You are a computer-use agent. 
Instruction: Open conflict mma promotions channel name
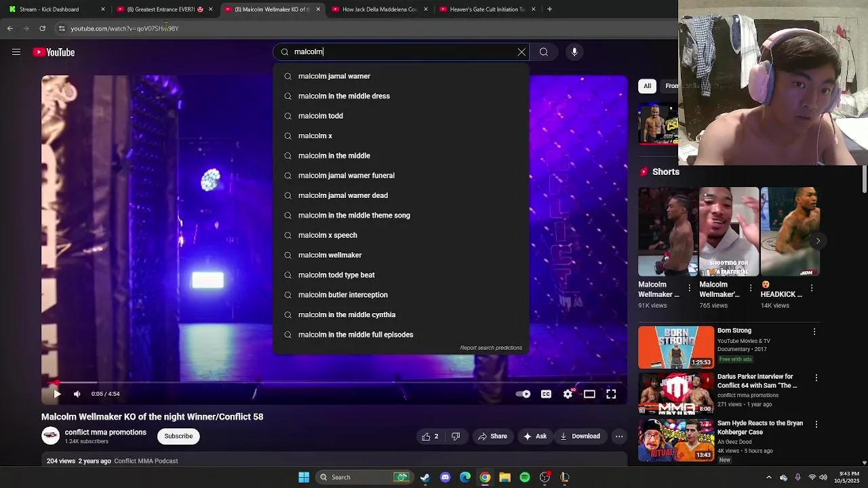pos(105,432)
